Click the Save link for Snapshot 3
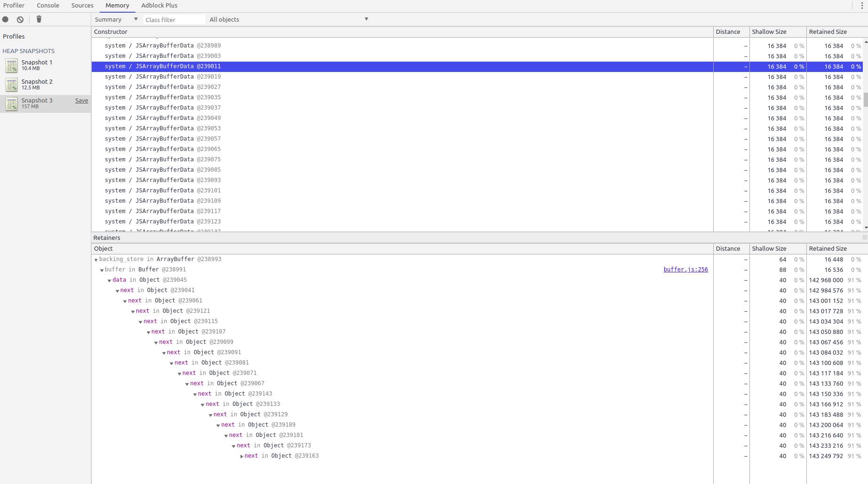 [81, 100]
